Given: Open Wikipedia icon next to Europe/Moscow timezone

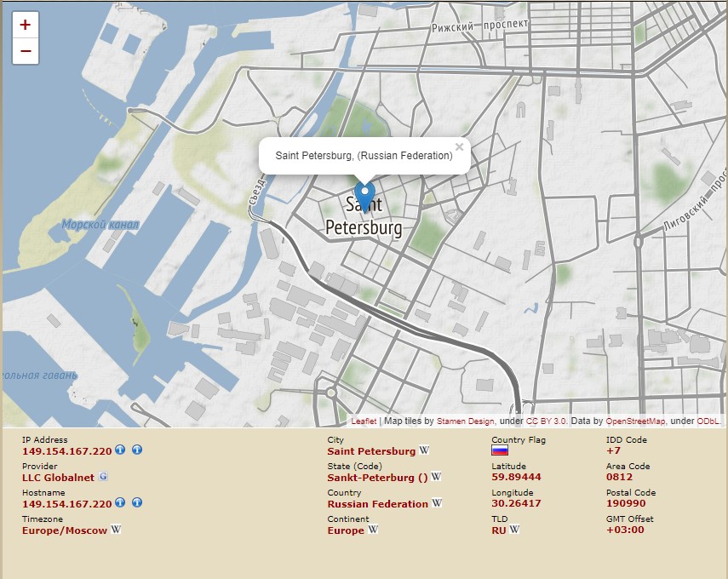Looking at the screenshot, I should [116, 530].
